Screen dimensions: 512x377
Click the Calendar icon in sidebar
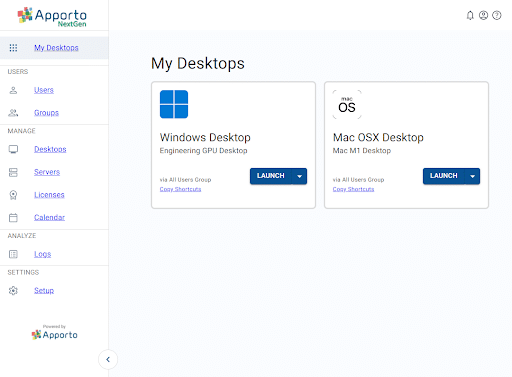(x=13, y=217)
